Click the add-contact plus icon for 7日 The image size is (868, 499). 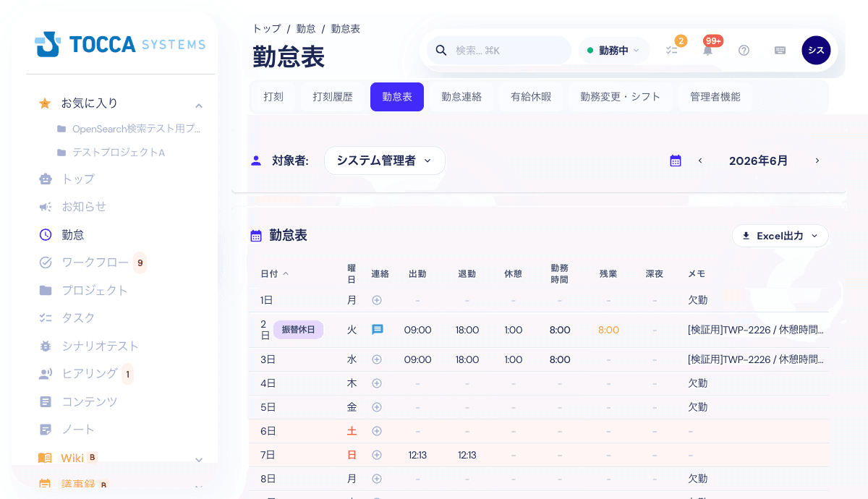[x=377, y=455]
